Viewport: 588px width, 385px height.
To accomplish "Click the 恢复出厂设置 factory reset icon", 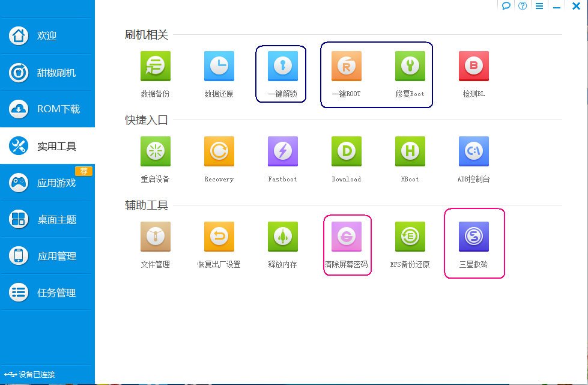I will point(219,237).
